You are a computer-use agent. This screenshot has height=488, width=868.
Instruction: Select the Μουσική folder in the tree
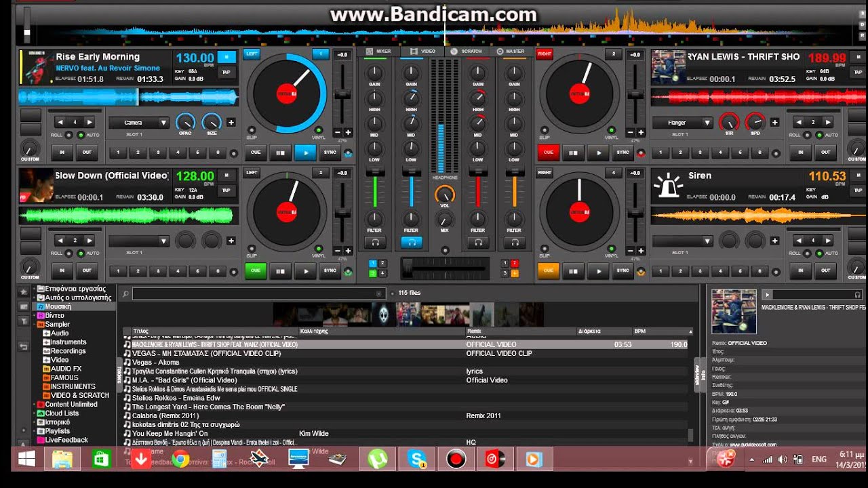(58, 306)
